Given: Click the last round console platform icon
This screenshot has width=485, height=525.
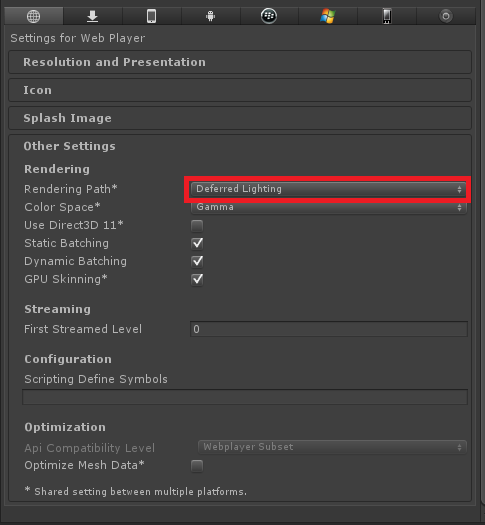Looking at the screenshot, I should click(446, 16).
